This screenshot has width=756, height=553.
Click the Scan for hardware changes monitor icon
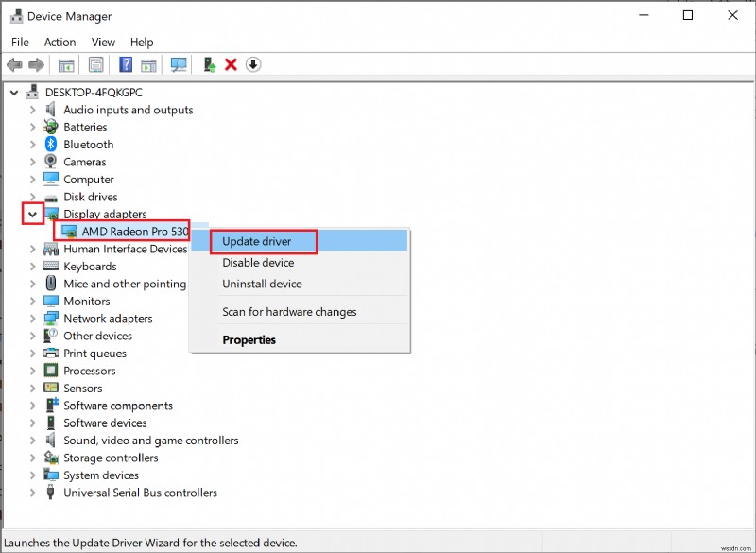click(x=179, y=64)
